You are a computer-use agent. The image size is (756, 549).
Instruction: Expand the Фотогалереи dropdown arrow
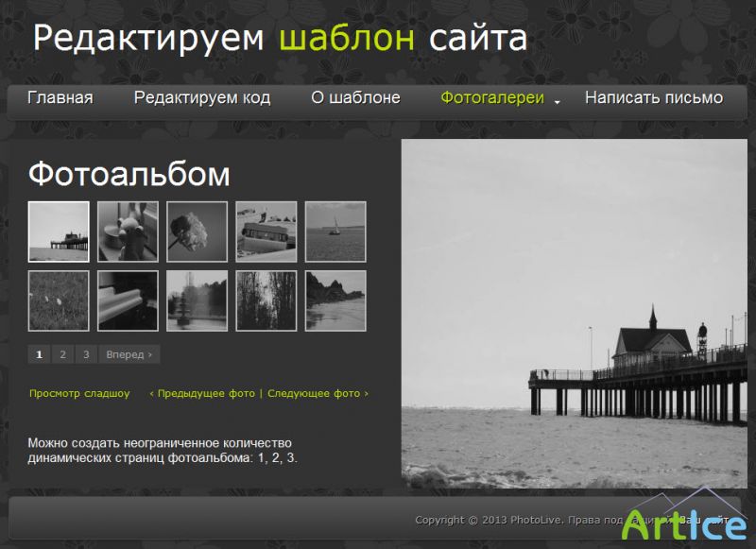point(558,101)
